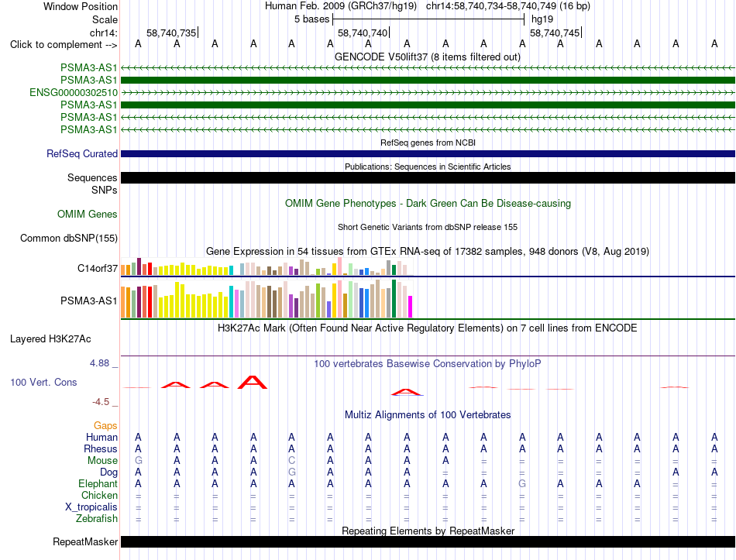Click the 100 Vert. Cons label

pos(43,382)
